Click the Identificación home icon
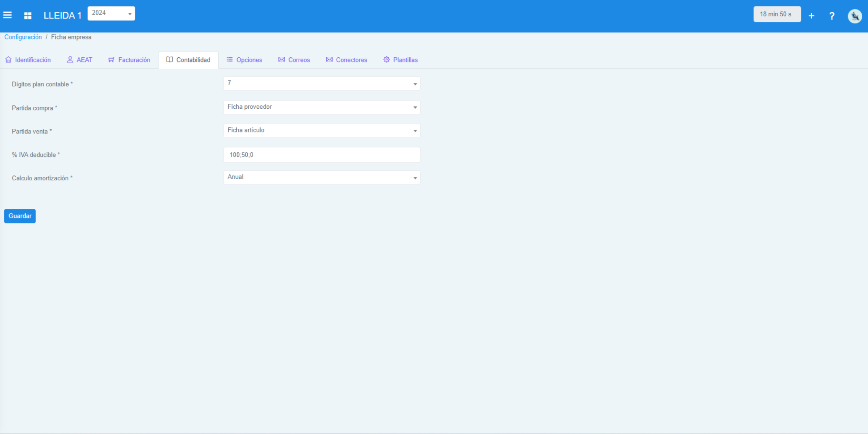This screenshot has height=434, width=868. pyautogui.click(x=9, y=60)
